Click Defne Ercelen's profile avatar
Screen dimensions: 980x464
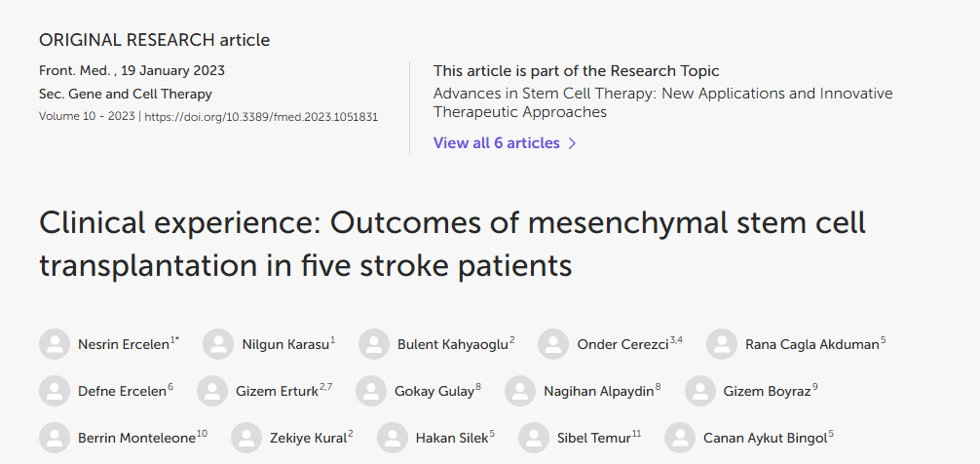(55, 391)
